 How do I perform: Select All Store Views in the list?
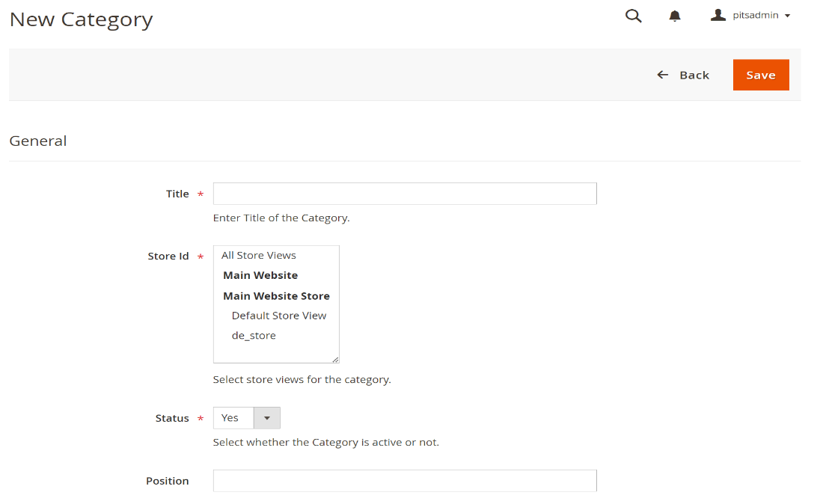[x=259, y=255]
